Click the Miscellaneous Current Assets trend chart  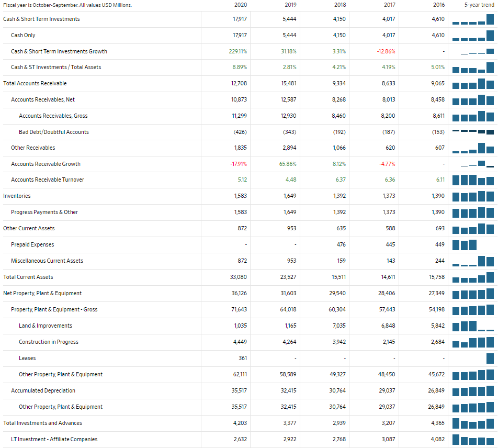tap(473, 261)
